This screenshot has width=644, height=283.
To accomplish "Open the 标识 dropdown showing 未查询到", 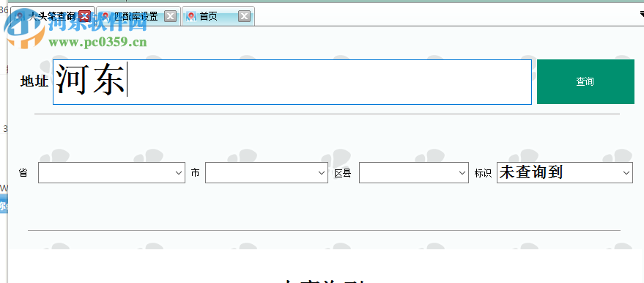I will tap(565, 172).
